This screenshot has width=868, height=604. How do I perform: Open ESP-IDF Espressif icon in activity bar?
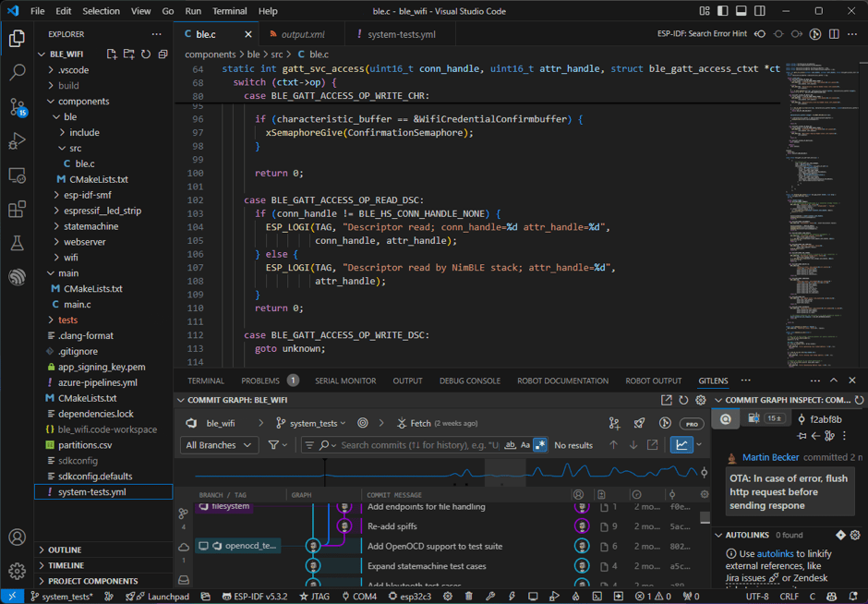18,276
